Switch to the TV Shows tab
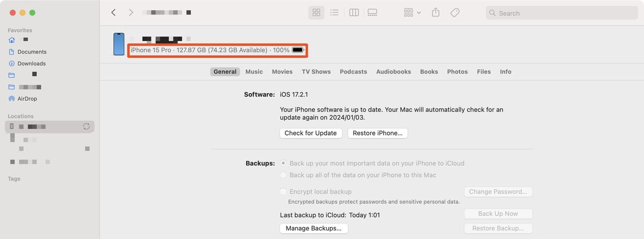Image resolution: width=644 pixels, height=239 pixels. coord(316,72)
